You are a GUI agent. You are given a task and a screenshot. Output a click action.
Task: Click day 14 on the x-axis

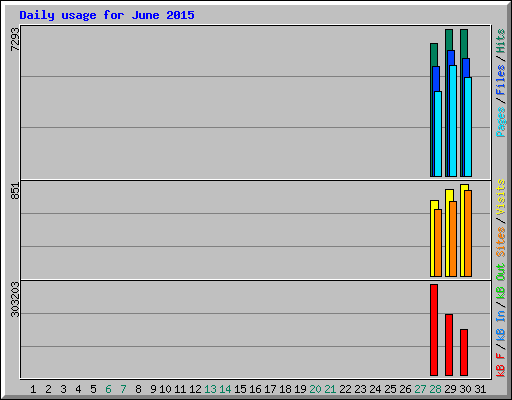pyautogui.click(x=225, y=389)
